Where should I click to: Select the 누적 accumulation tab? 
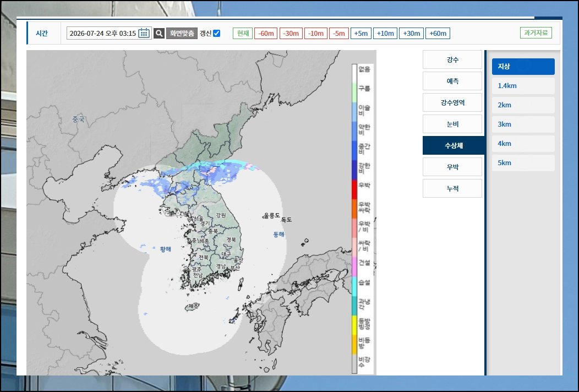coord(452,188)
